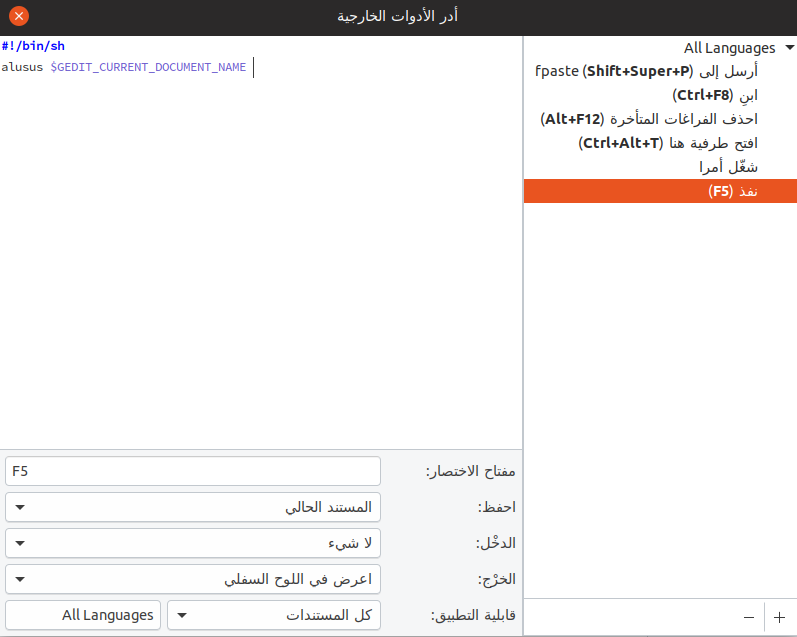Close the external tools manager window

pyautogui.click(x=18, y=16)
